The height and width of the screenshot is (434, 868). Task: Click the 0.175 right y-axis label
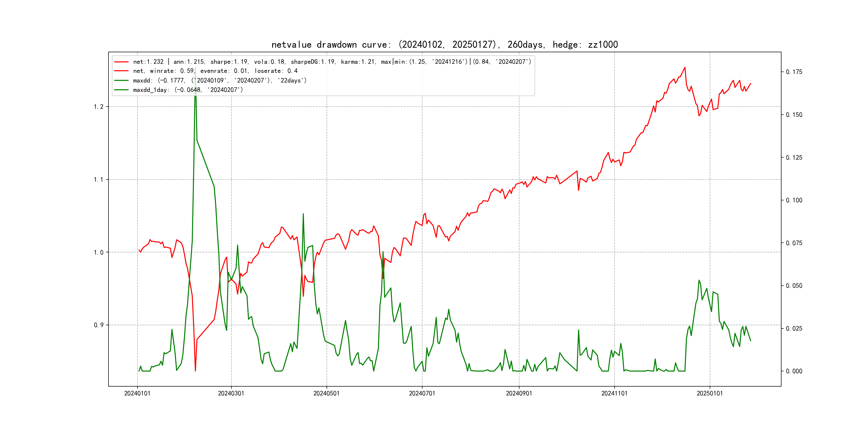tap(794, 72)
